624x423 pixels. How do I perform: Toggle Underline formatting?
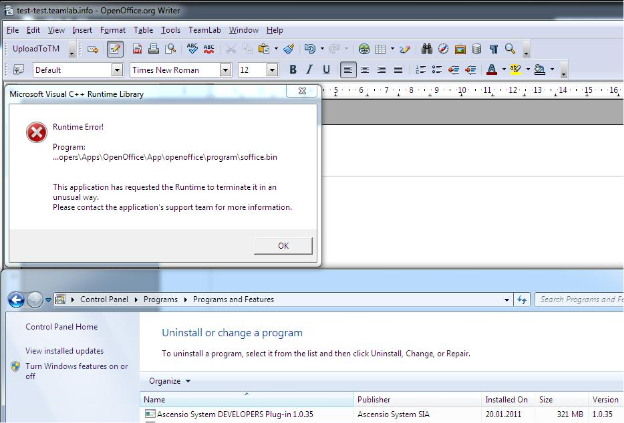(326, 70)
